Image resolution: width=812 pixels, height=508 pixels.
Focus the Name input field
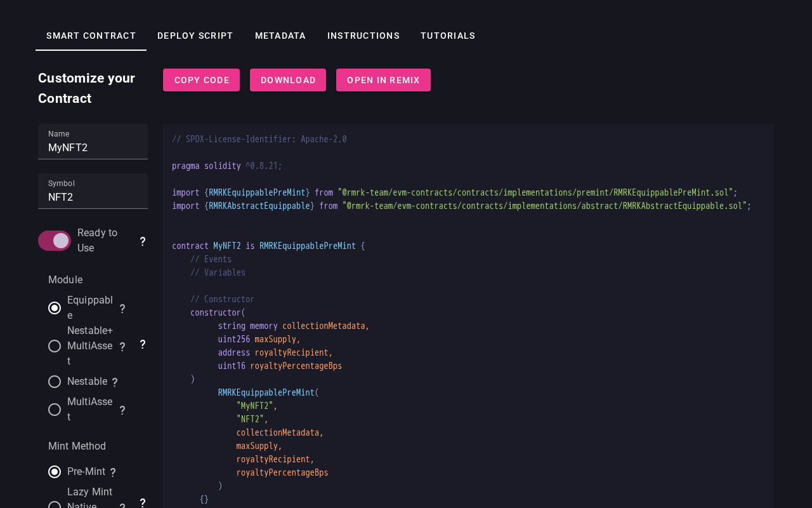[x=93, y=142]
